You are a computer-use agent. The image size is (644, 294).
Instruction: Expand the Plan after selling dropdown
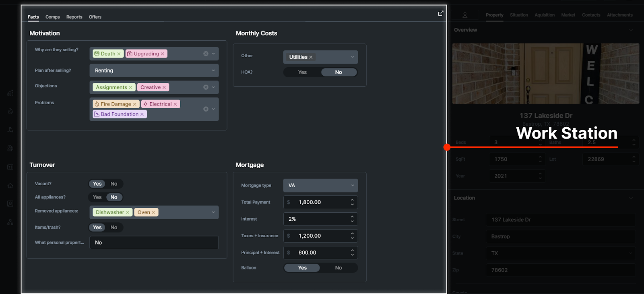point(213,70)
